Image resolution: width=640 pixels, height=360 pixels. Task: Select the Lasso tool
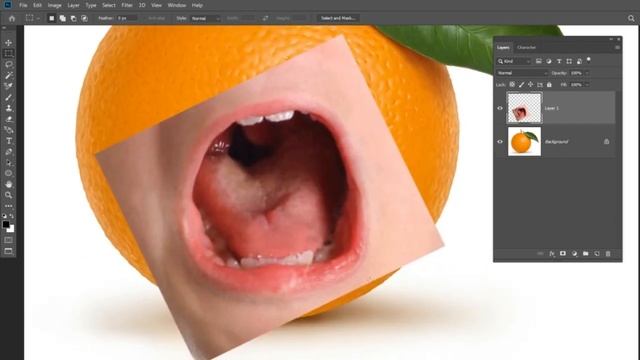pyautogui.click(x=9, y=64)
